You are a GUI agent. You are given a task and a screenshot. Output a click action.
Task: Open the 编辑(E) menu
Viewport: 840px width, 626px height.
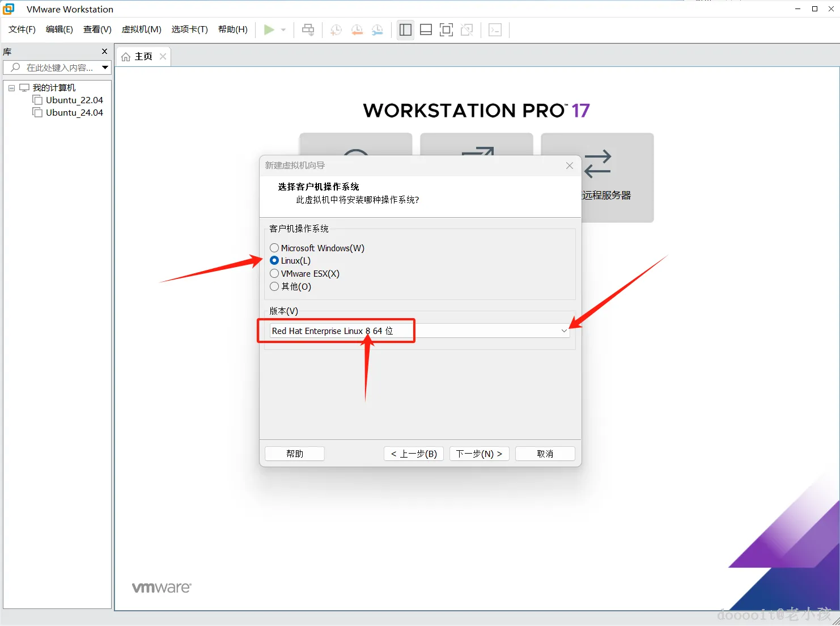tap(60, 29)
